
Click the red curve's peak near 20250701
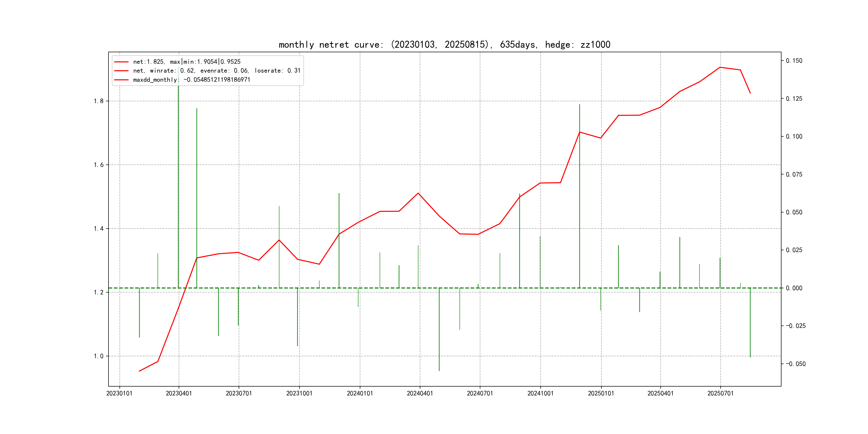(x=720, y=68)
